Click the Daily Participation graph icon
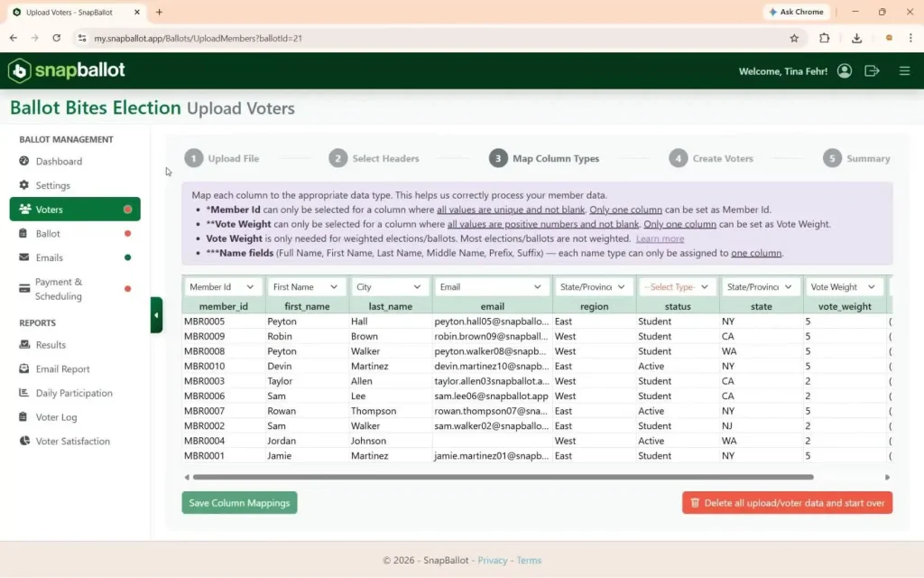The width and height of the screenshot is (924, 578). 24,393
